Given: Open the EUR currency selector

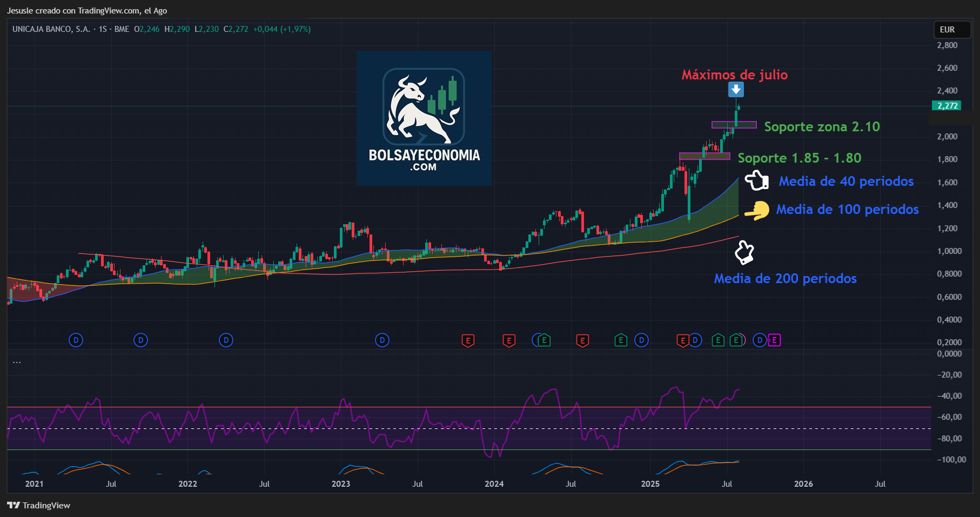Looking at the screenshot, I should coord(952,30).
